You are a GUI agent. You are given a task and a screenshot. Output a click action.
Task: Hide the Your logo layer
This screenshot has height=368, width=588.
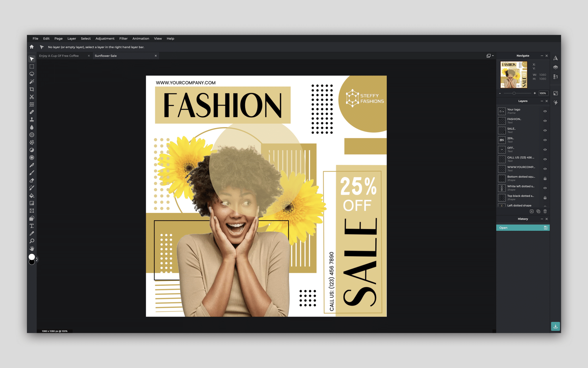545,111
